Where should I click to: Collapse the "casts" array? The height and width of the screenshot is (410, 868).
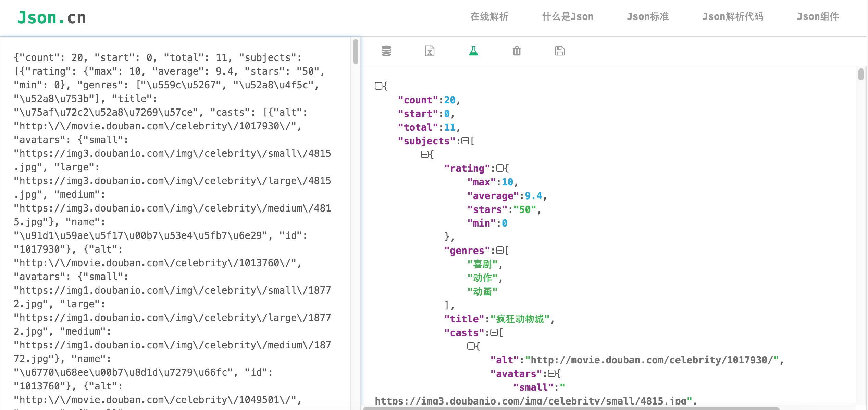[x=494, y=332]
